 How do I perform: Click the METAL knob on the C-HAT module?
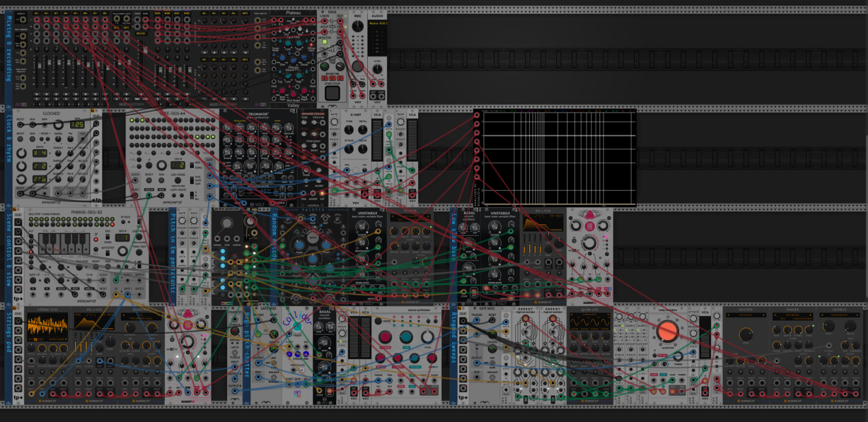[x=364, y=129]
